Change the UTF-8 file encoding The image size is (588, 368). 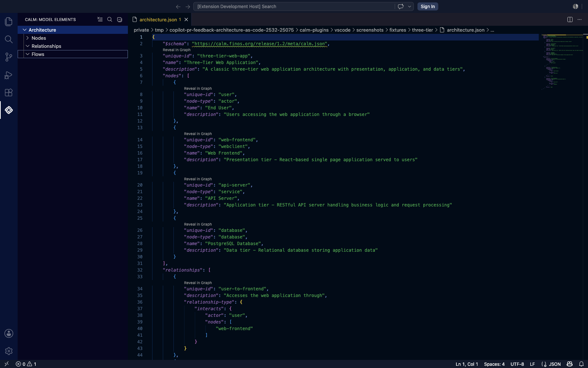[x=517, y=364]
